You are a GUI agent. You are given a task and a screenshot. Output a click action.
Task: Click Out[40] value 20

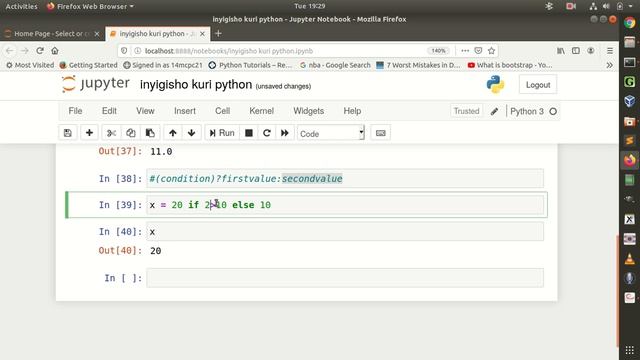156,251
